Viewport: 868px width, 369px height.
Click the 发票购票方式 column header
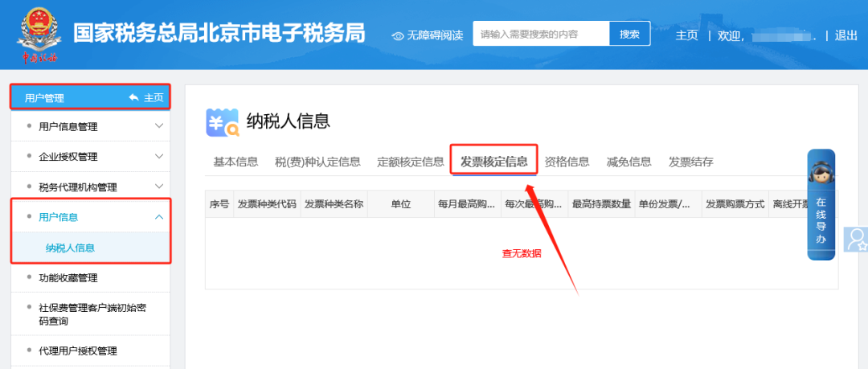735,204
